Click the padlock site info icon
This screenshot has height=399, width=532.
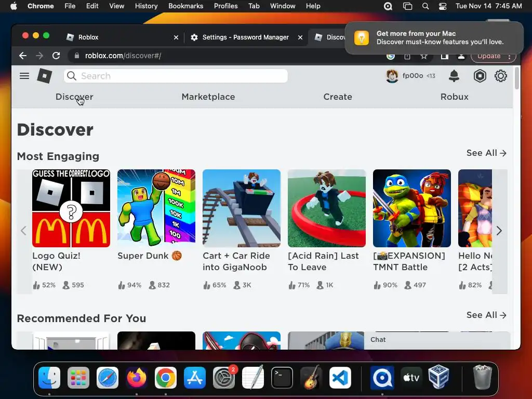(x=77, y=56)
